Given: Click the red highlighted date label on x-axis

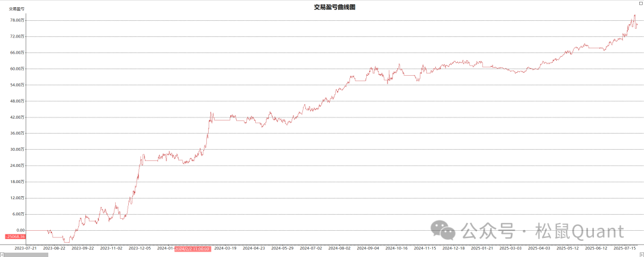Looking at the screenshot, I should point(192,248).
